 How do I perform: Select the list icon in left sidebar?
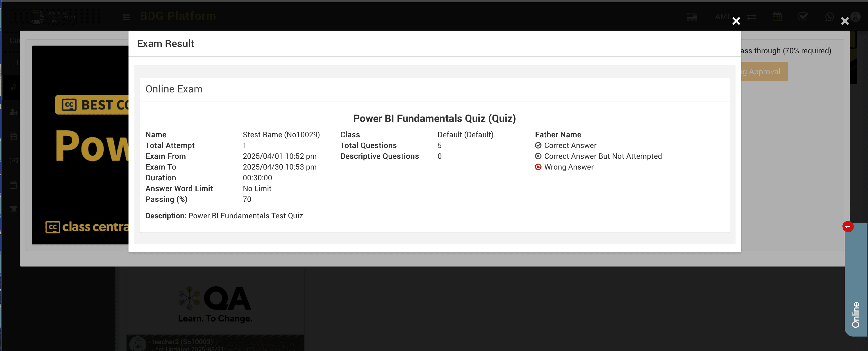click(14, 209)
